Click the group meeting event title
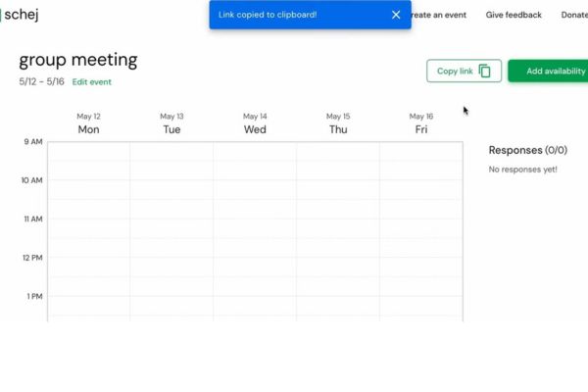 [78, 60]
